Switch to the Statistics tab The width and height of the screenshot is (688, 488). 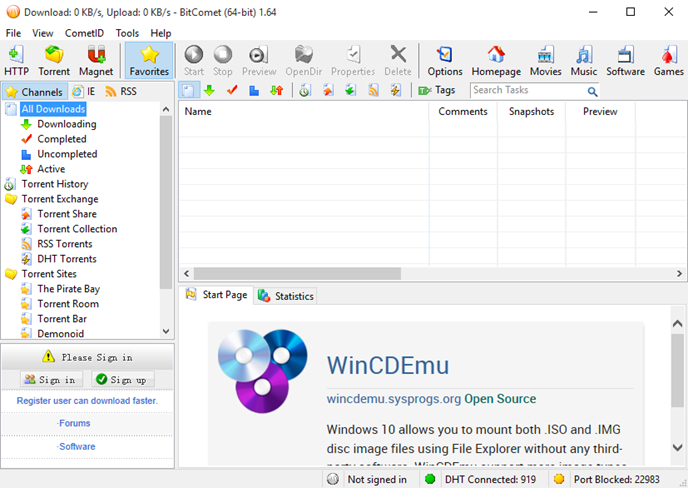click(x=285, y=296)
